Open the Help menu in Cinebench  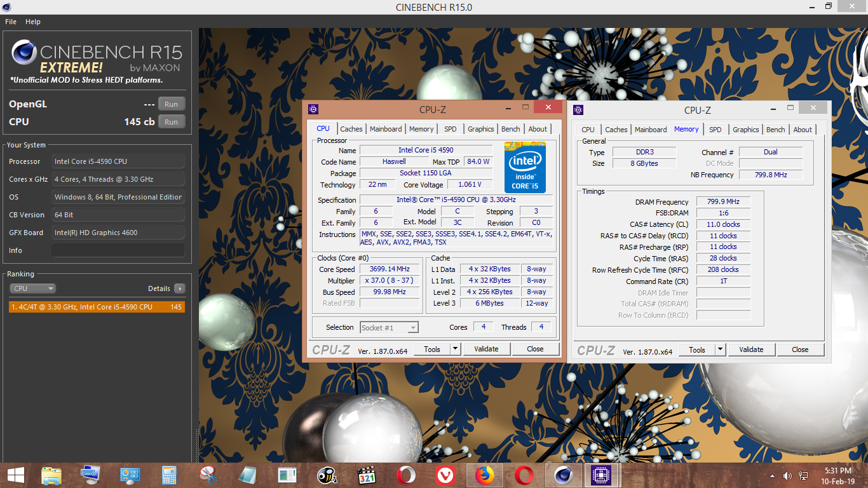pyautogui.click(x=33, y=22)
